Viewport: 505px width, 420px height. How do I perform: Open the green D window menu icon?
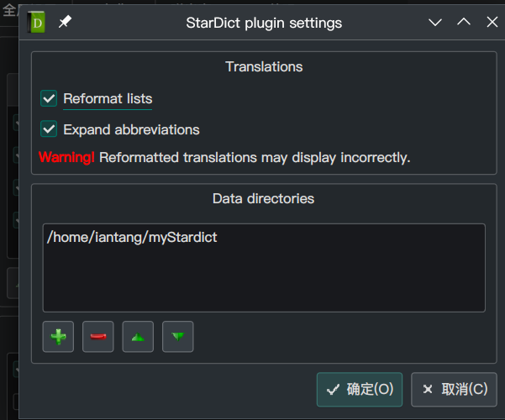[x=37, y=23]
